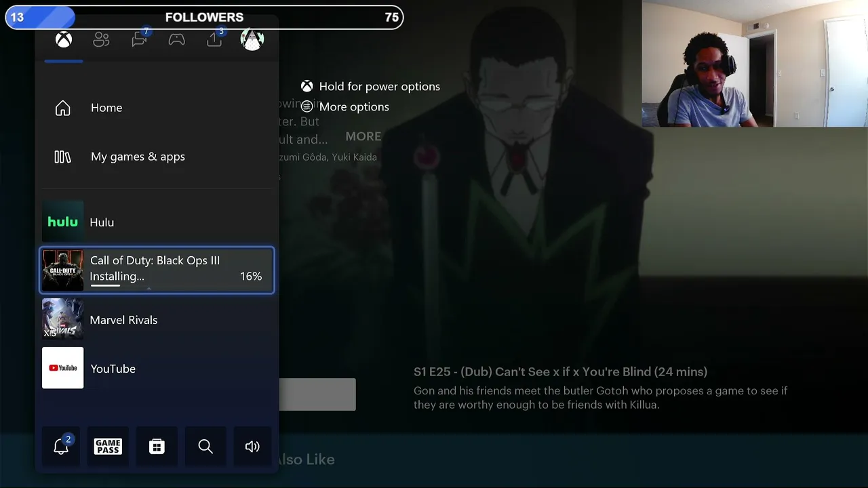Open the Game Pass button

click(x=108, y=446)
